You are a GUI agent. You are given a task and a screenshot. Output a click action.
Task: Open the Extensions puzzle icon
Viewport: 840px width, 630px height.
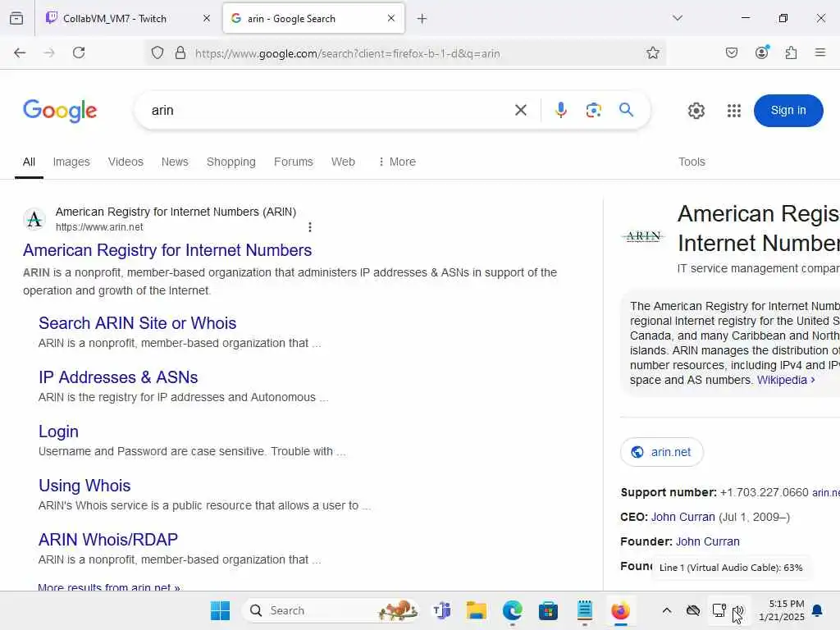click(791, 52)
